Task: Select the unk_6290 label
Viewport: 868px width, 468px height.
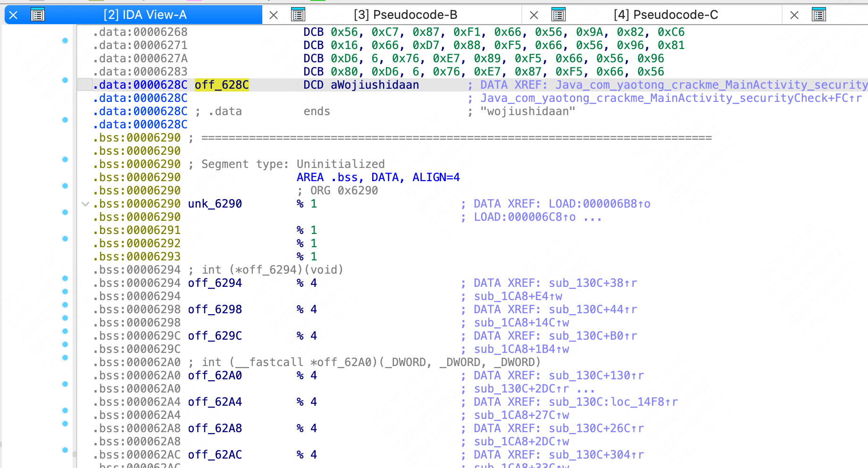Action: pyautogui.click(x=215, y=204)
